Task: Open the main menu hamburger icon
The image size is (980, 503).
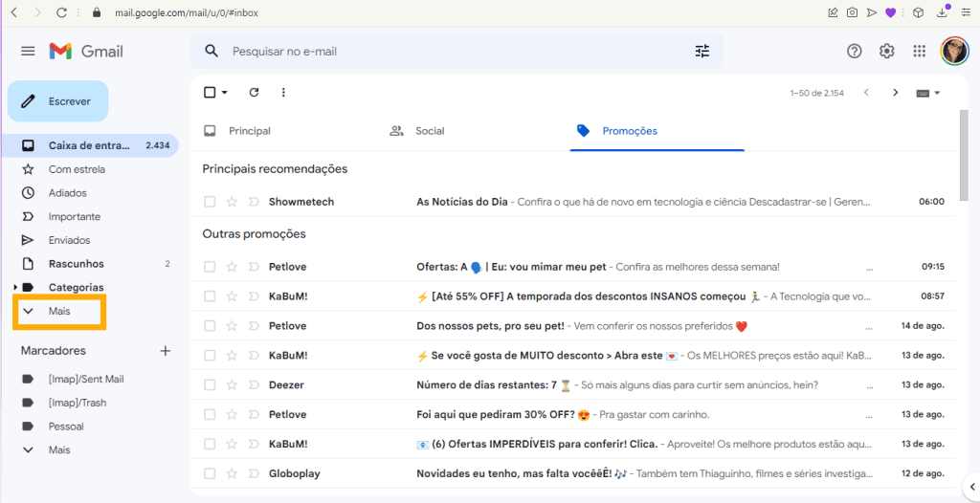Action: (x=28, y=52)
